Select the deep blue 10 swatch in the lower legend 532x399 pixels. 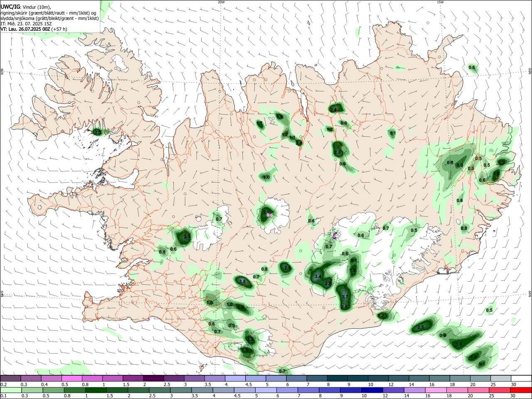click(x=372, y=390)
